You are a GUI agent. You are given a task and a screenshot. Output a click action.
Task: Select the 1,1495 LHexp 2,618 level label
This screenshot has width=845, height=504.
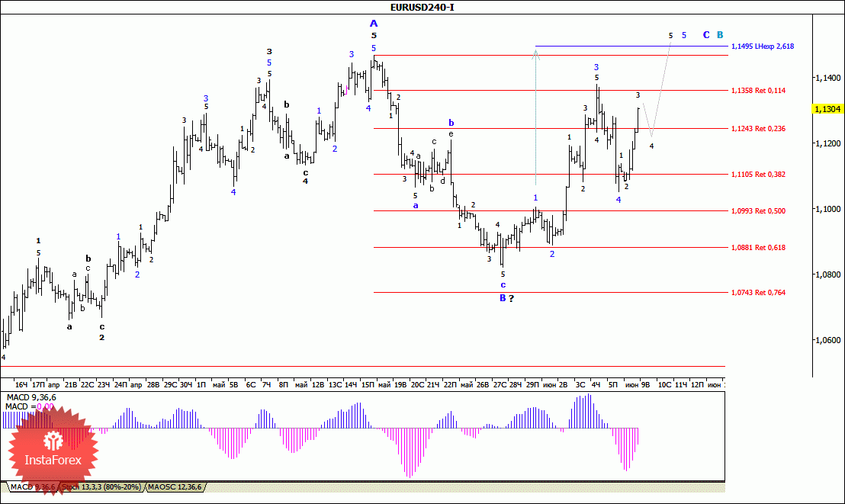tap(762, 47)
